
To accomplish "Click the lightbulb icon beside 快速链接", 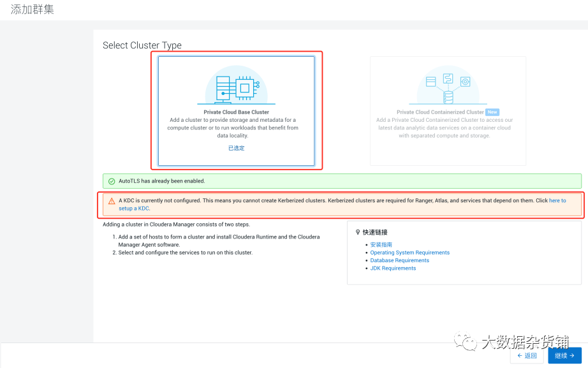I will click(358, 232).
